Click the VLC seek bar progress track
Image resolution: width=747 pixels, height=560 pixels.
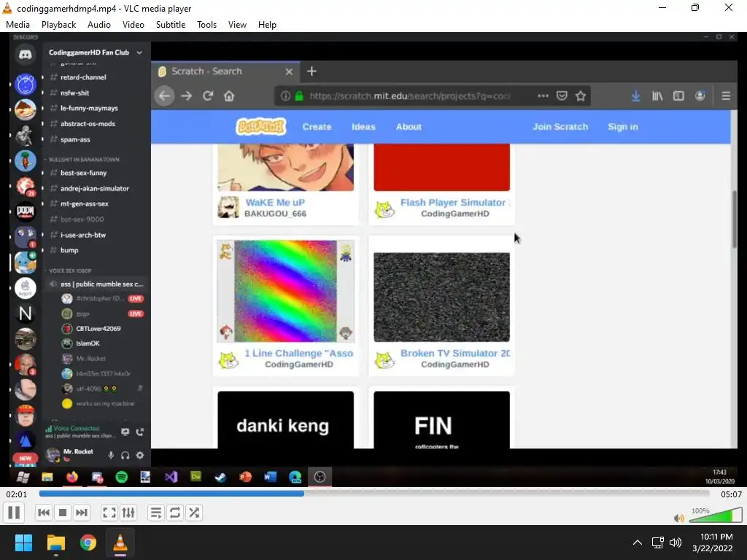[x=374, y=494]
